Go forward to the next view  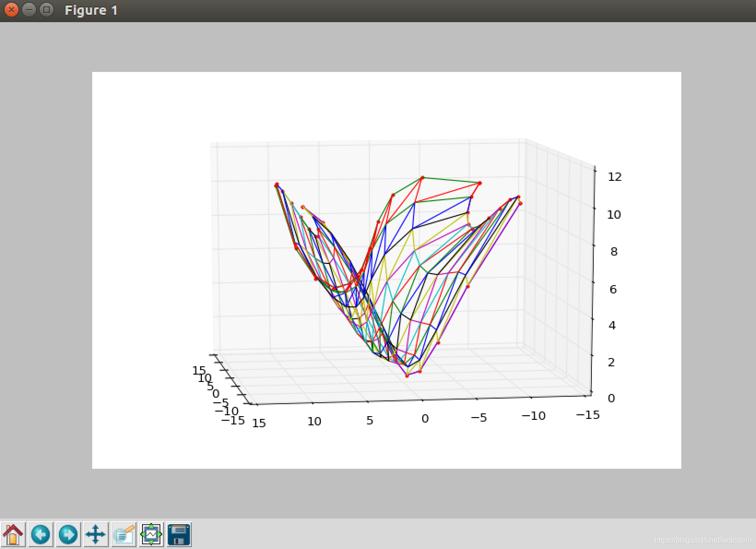click(x=68, y=535)
